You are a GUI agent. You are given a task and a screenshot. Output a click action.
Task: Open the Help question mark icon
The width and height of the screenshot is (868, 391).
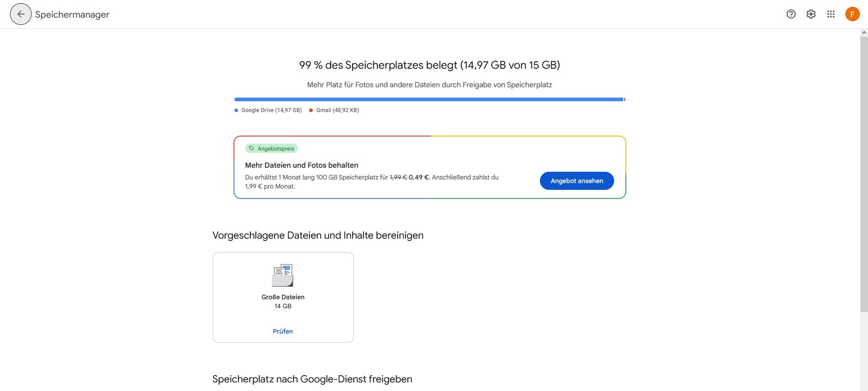click(x=791, y=14)
